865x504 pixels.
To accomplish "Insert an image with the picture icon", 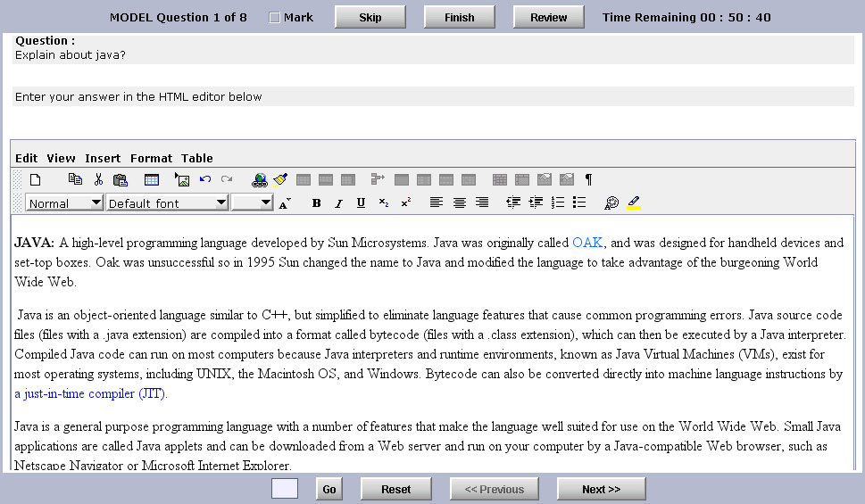I will tap(182, 180).
